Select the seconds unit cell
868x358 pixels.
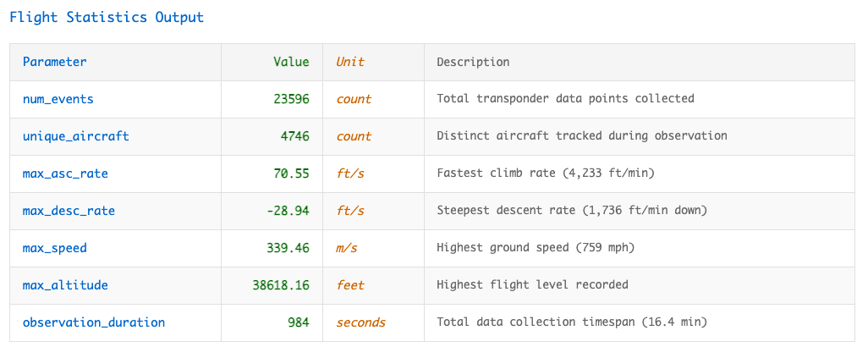coord(361,322)
